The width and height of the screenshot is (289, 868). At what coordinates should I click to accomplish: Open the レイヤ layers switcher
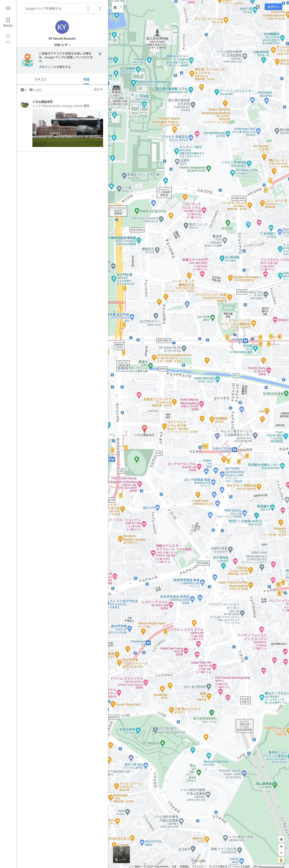pos(121,854)
